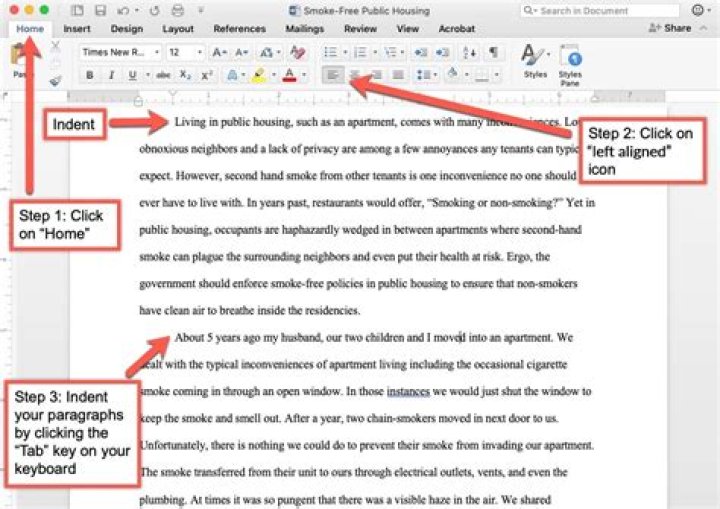
Task: Click the superscript icon
Action: 206,75
